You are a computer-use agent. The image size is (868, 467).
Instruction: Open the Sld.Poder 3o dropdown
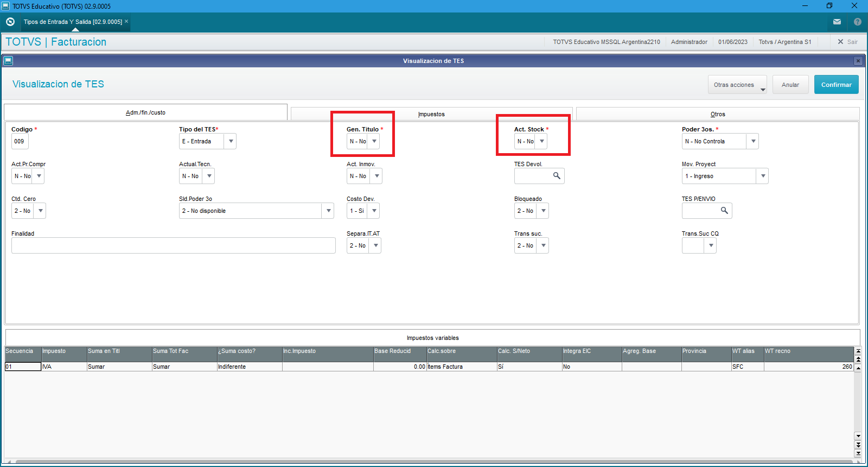coord(257,211)
